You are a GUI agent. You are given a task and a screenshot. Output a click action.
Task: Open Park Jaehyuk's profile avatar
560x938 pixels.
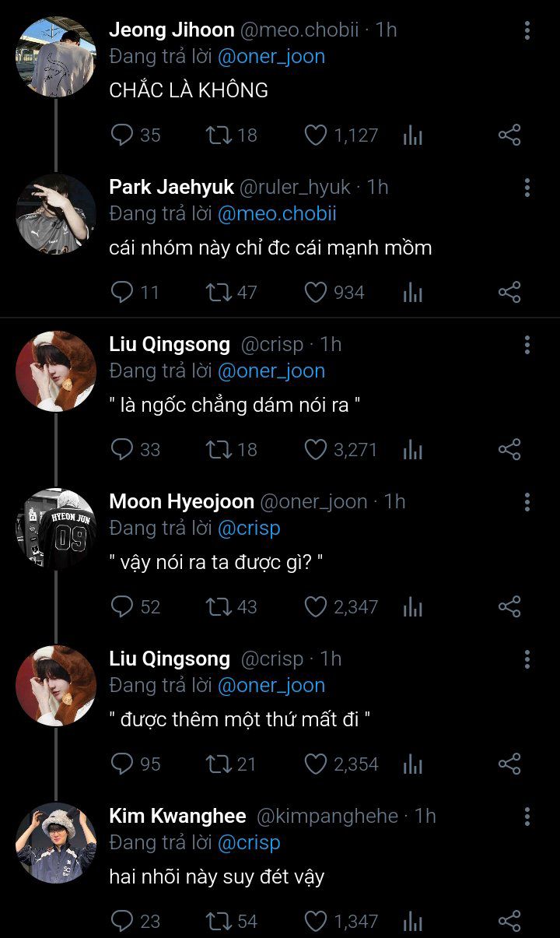tap(56, 214)
